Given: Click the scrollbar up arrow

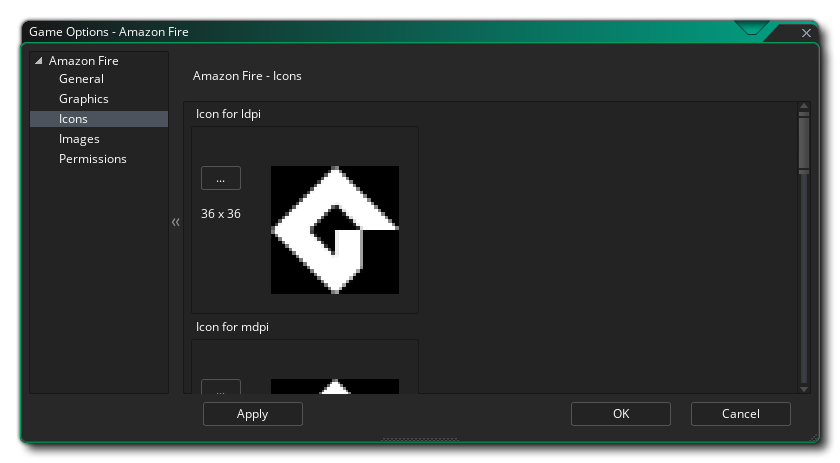Looking at the screenshot, I should [804, 106].
